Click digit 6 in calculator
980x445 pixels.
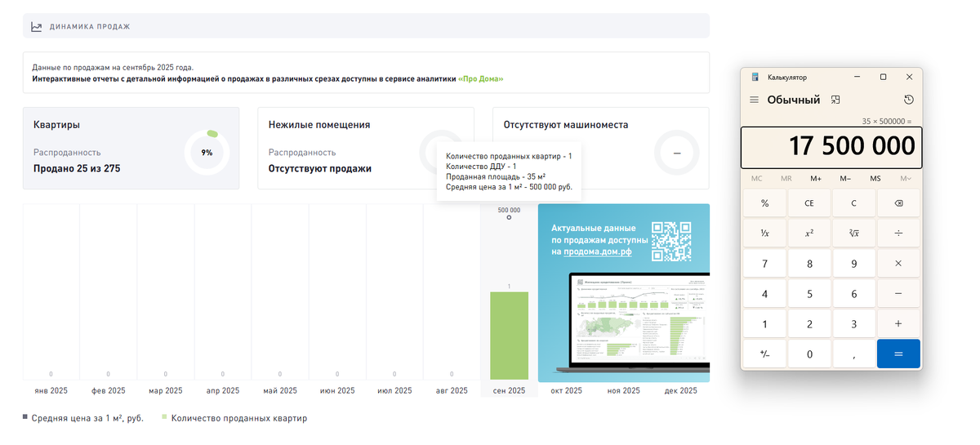tap(853, 294)
